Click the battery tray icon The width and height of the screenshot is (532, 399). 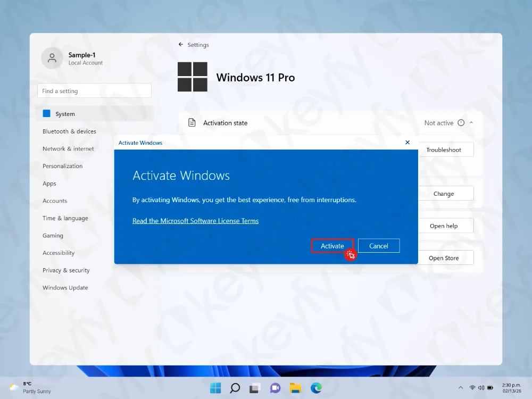491,387
